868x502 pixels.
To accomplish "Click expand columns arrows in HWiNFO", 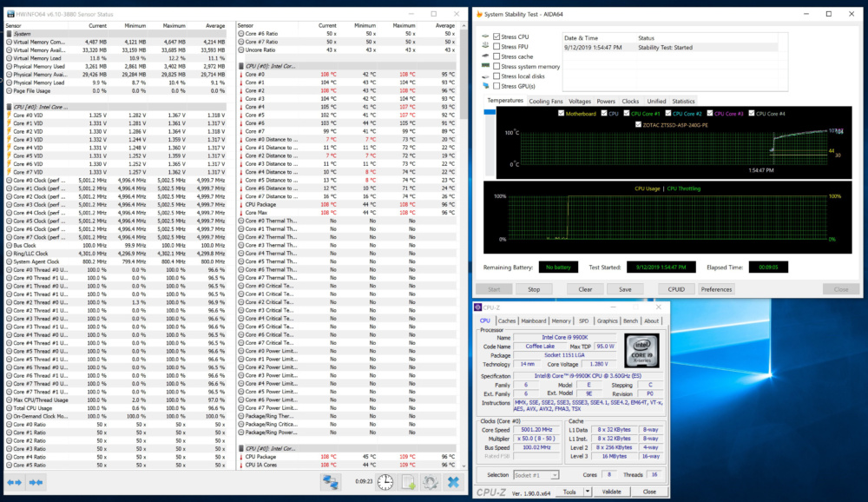I will point(15,483).
